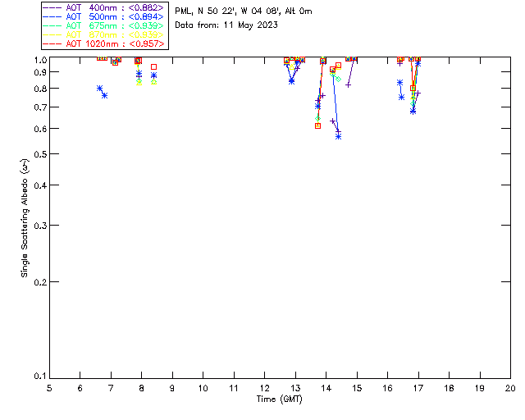
Task: Click x-axis tick label 17
Action: pyautogui.click(x=418, y=388)
